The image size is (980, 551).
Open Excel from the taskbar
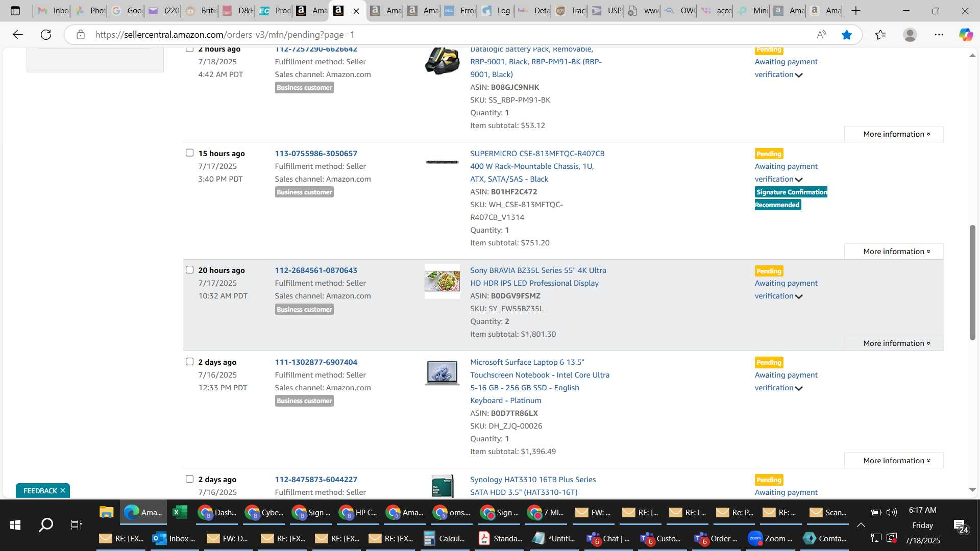coord(180,512)
